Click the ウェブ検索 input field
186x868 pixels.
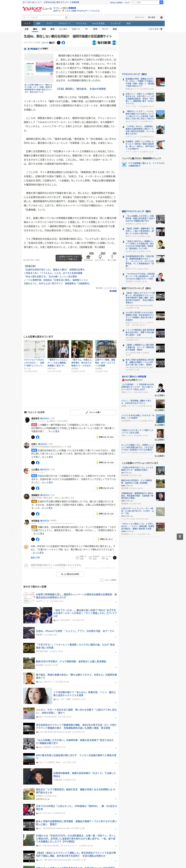(145, 2)
